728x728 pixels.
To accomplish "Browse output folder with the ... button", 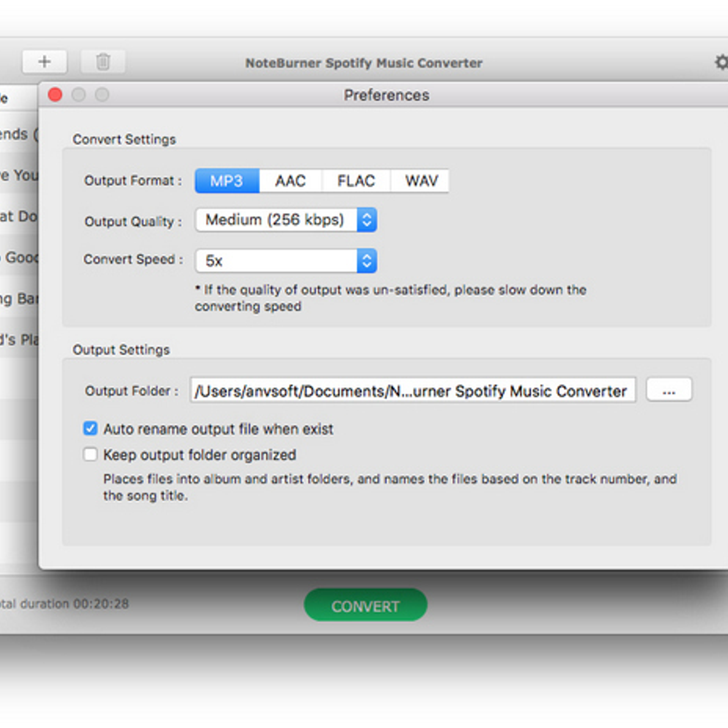I will click(668, 390).
